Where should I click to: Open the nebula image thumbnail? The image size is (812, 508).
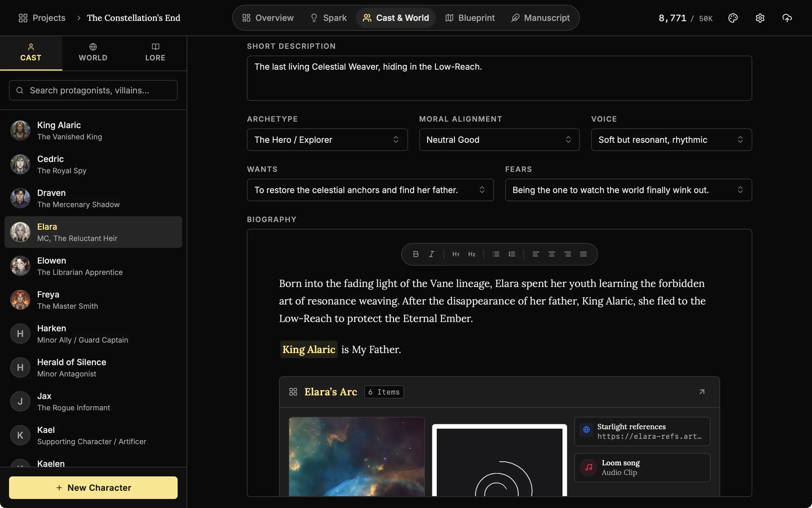[x=357, y=456]
